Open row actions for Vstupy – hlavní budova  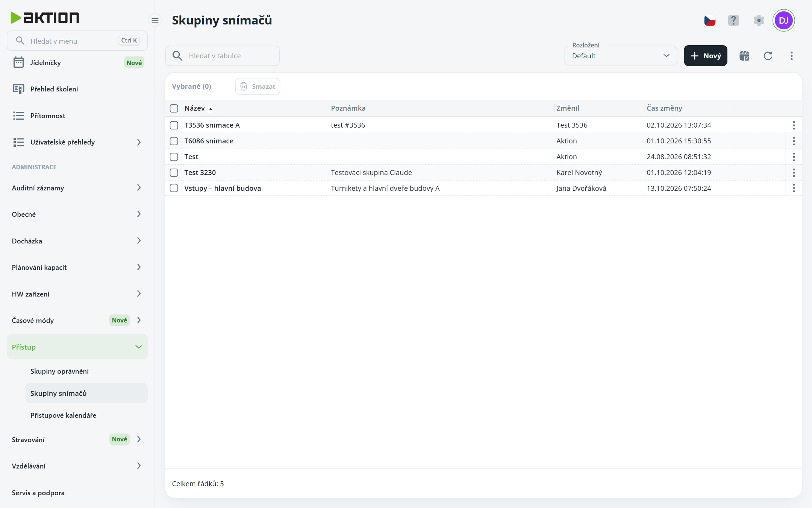(794, 188)
